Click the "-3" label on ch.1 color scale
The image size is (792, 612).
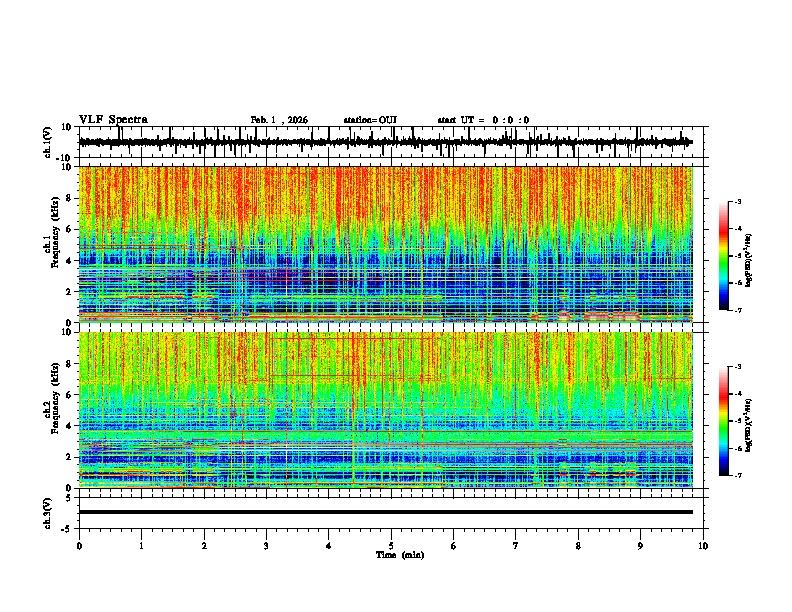pyautogui.click(x=737, y=201)
